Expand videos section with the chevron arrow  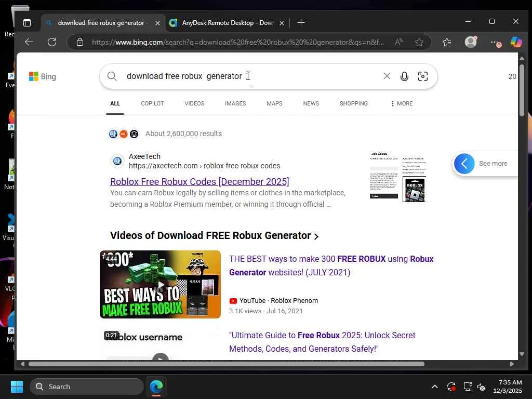[x=316, y=236]
